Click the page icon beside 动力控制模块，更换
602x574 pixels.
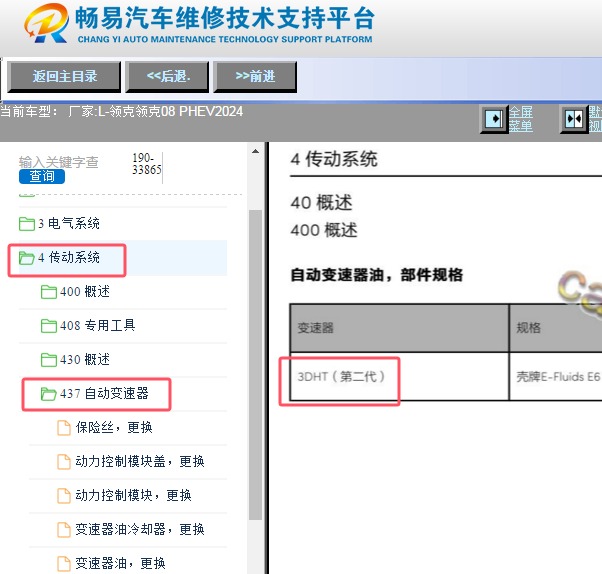click(64, 496)
